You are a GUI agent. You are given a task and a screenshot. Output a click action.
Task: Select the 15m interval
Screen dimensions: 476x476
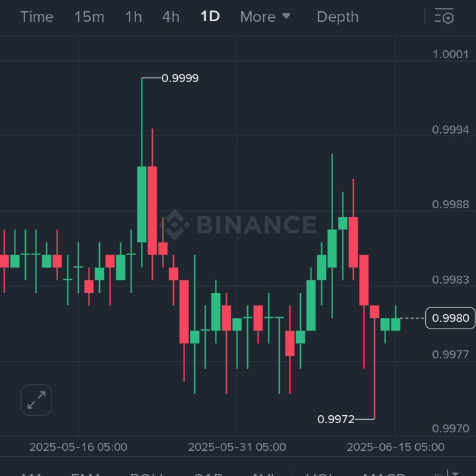coord(89,17)
